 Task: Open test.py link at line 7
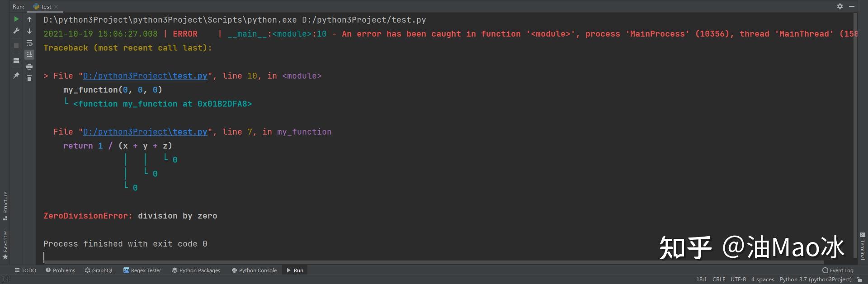[145, 132]
